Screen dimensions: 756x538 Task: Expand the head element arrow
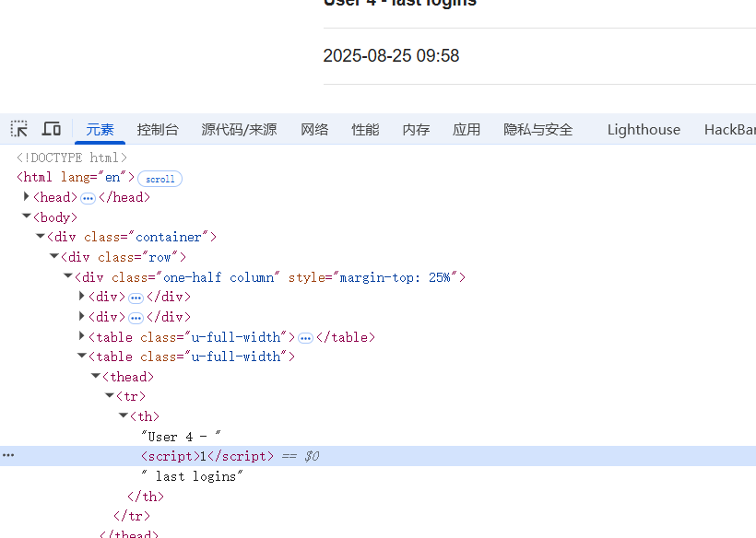point(27,196)
